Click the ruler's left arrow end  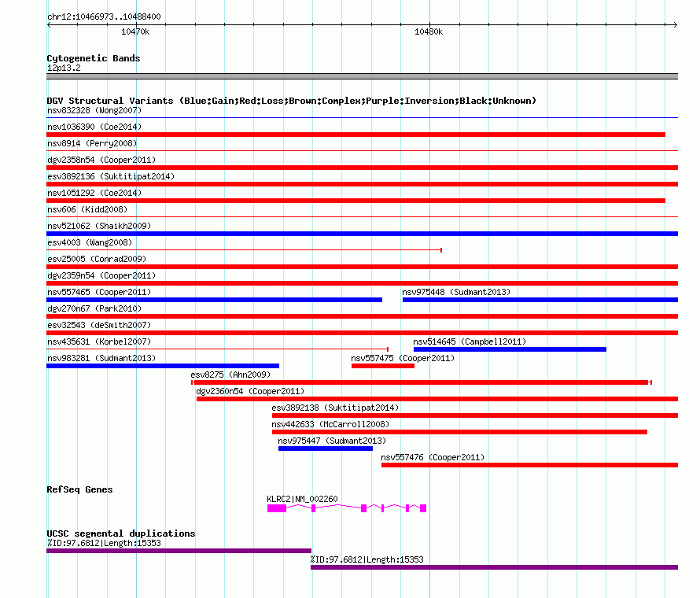49,24
